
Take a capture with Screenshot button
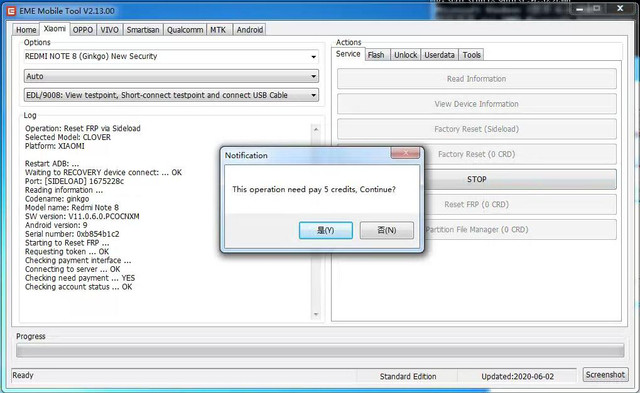pos(605,375)
